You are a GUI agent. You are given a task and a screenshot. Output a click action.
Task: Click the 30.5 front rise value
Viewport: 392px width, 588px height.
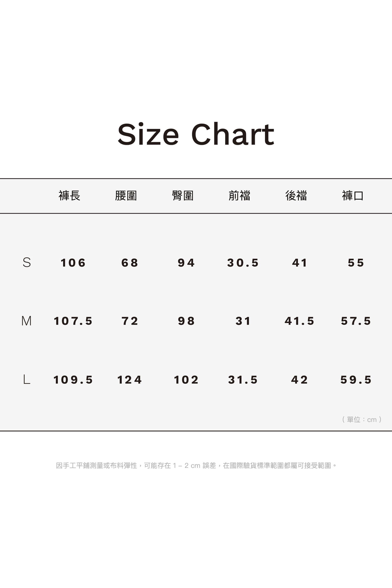(243, 263)
